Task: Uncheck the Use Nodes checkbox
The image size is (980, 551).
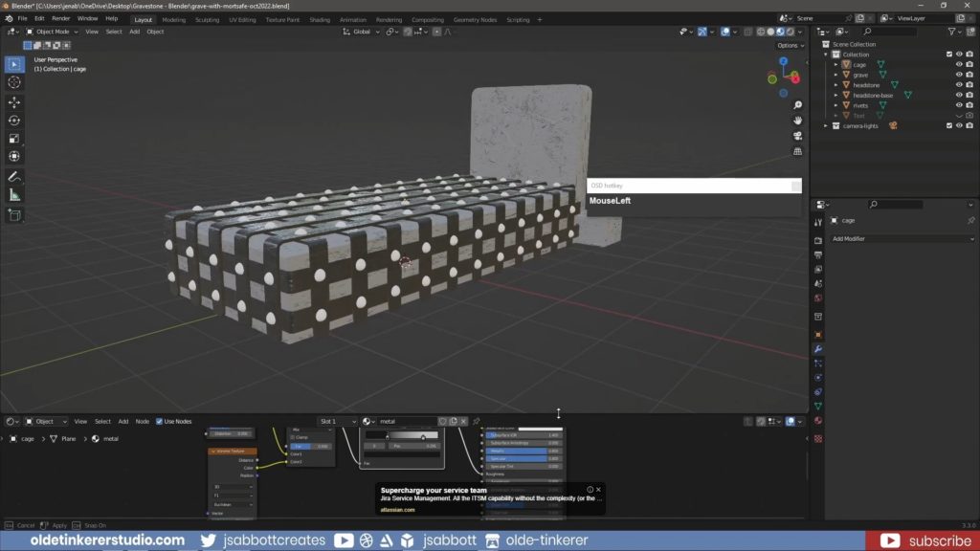Action: [x=159, y=421]
